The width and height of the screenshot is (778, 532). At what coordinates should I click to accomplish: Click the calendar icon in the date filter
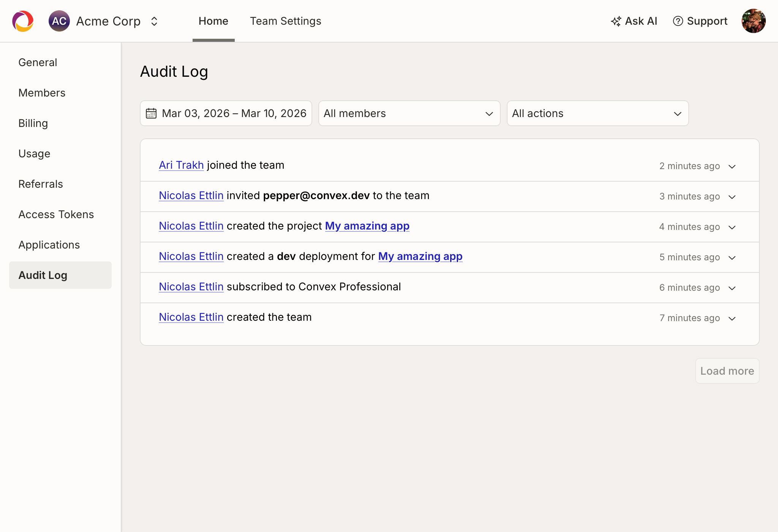(151, 113)
